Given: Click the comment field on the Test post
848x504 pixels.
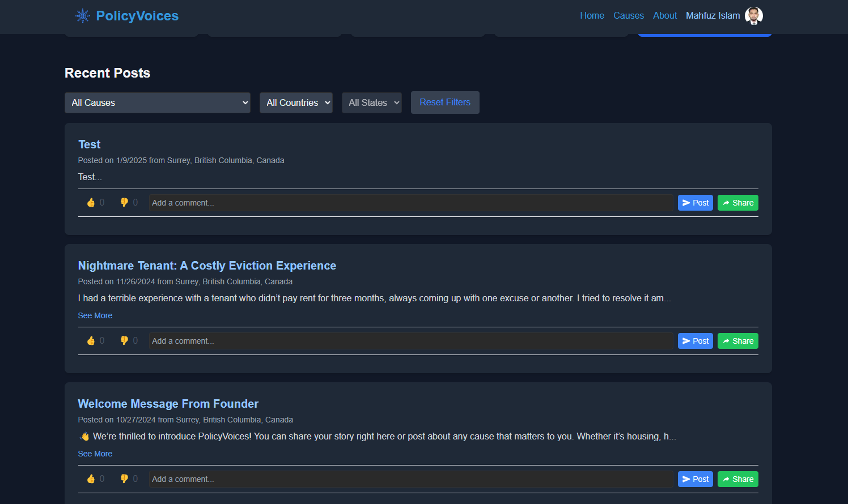Looking at the screenshot, I should click(411, 202).
